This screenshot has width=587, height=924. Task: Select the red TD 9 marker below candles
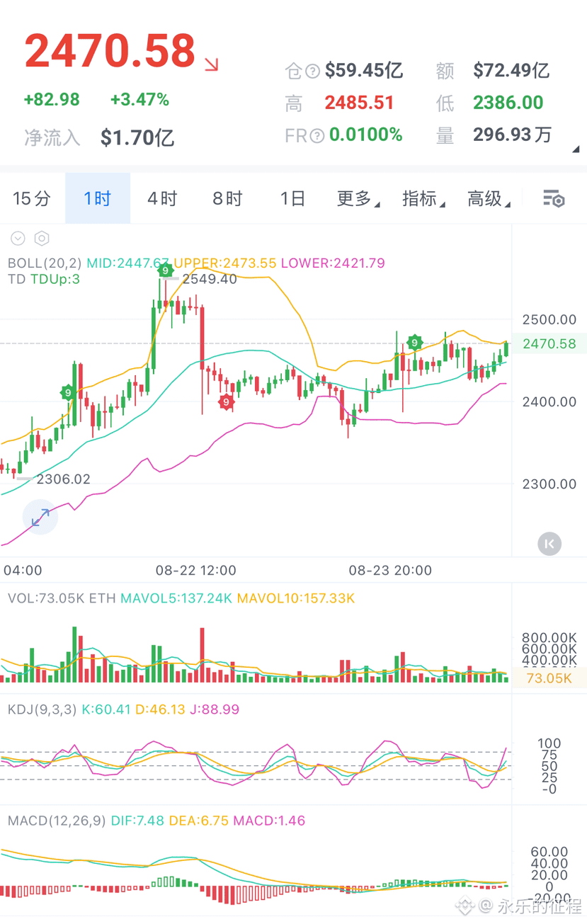(x=226, y=402)
